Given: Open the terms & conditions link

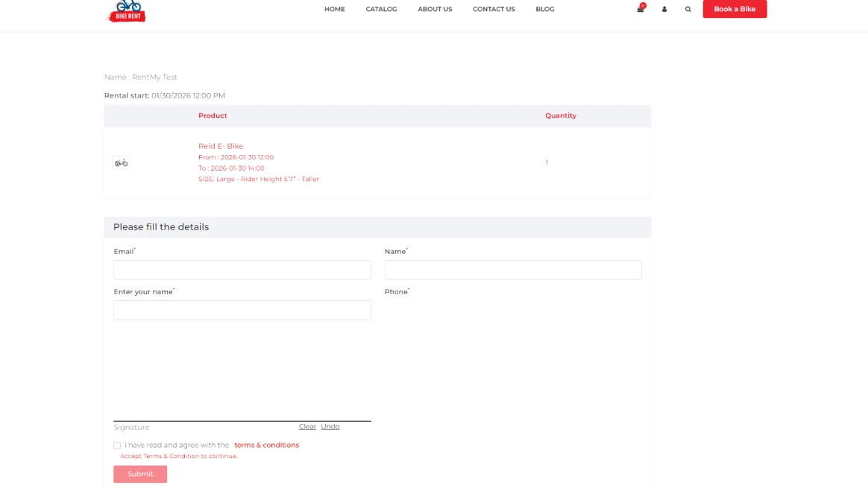Looking at the screenshot, I should click(266, 445).
